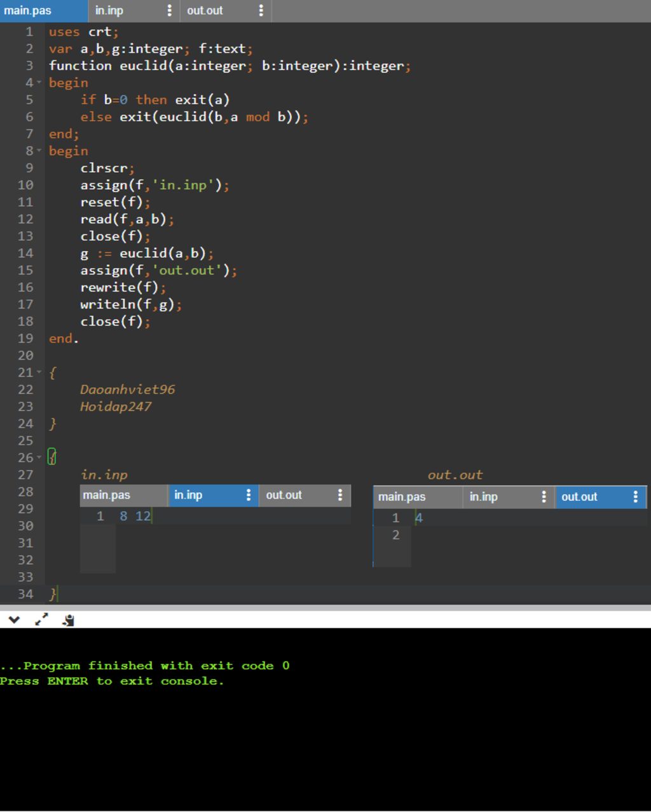Click the kebab icon on the embedded in.inp tab
Screen dimensions: 651x812
249,496
